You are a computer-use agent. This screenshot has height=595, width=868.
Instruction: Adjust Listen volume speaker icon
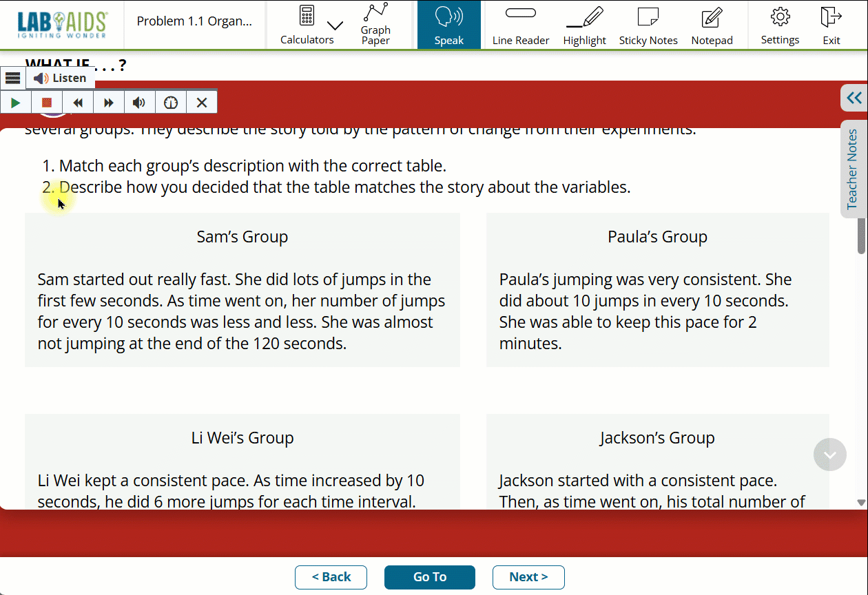coord(140,103)
